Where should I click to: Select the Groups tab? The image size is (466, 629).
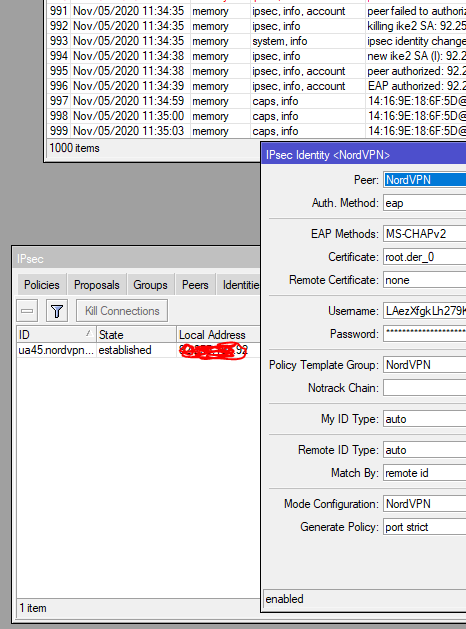coord(150,285)
